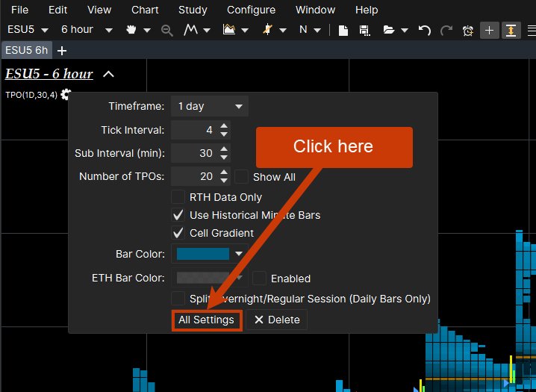The width and height of the screenshot is (536, 392).
Task: Open the Study menu
Action: [x=193, y=10]
